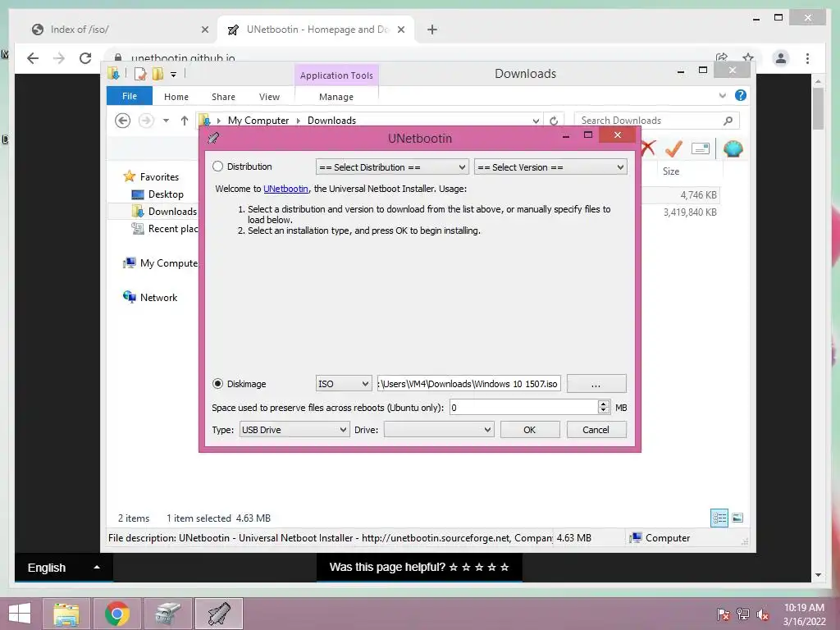Select Desktop in Favorites
This screenshot has width=840, height=630.
coord(166,194)
